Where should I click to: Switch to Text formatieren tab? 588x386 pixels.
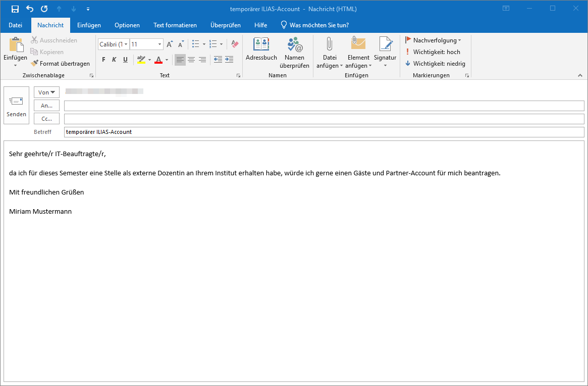(175, 25)
